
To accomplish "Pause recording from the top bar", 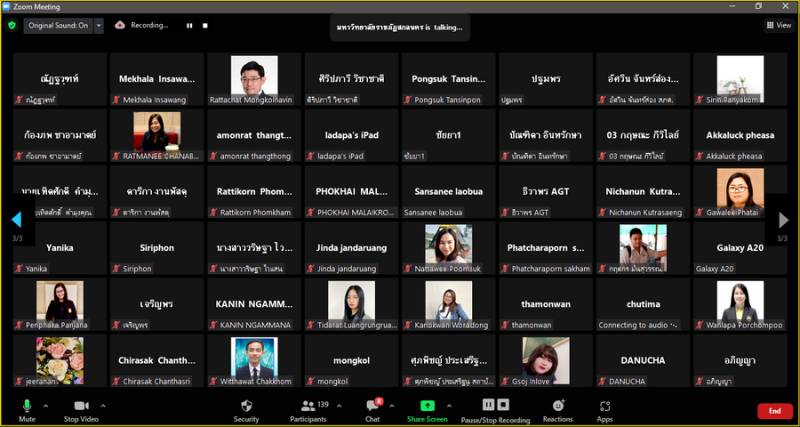I will click(x=189, y=25).
